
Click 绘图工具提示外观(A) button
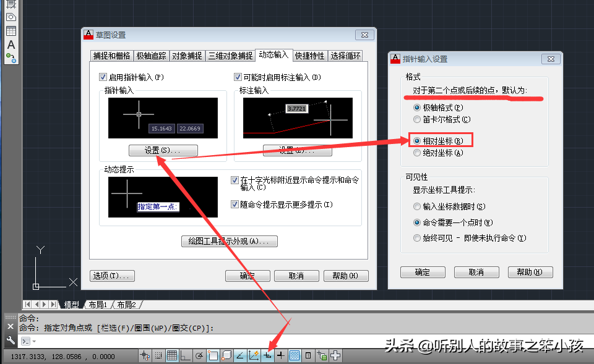coord(229,242)
